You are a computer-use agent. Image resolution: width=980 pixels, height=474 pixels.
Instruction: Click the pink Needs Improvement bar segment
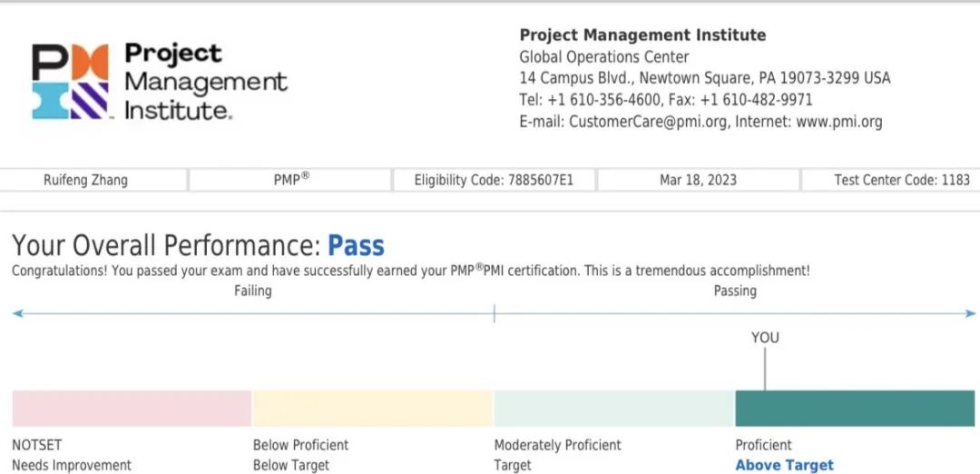pyautogui.click(x=132, y=409)
